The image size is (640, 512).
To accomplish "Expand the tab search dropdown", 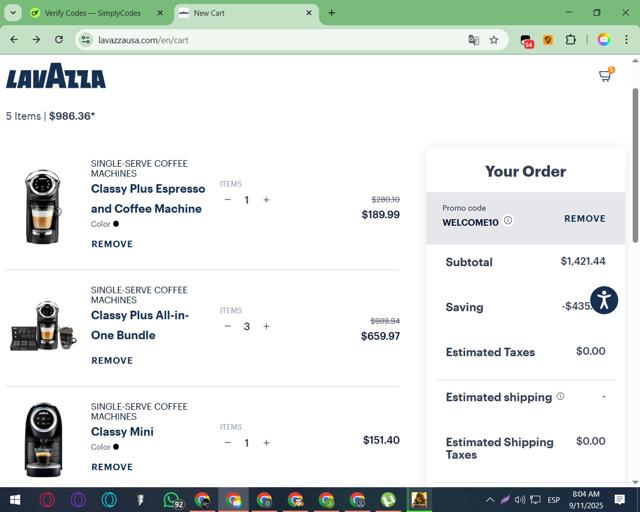I will (13, 13).
